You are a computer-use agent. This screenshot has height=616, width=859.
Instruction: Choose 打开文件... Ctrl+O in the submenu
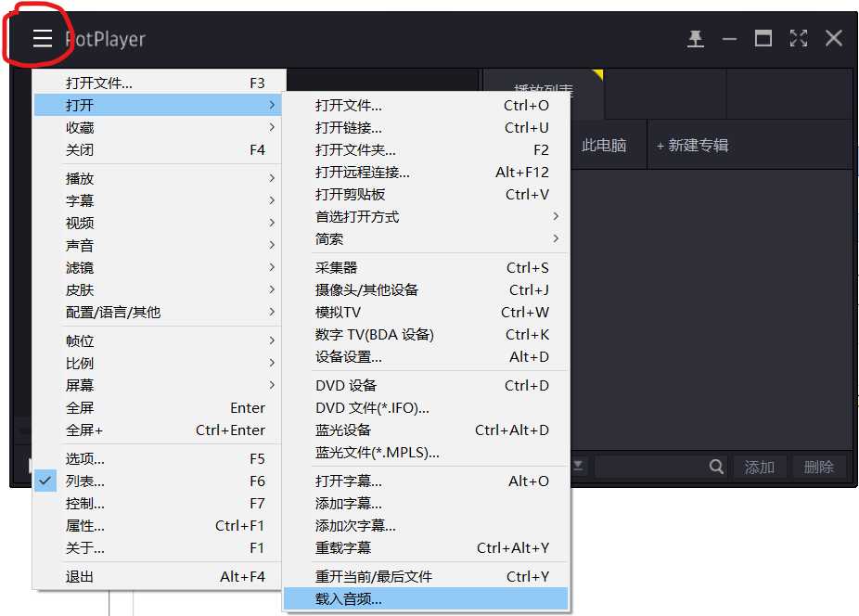426,105
